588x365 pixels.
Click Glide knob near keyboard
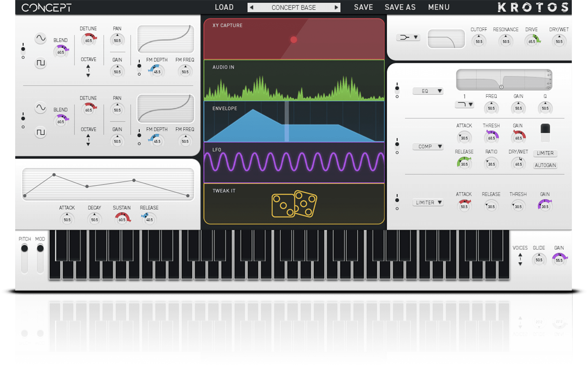pyautogui.click(x=539, y=260)
